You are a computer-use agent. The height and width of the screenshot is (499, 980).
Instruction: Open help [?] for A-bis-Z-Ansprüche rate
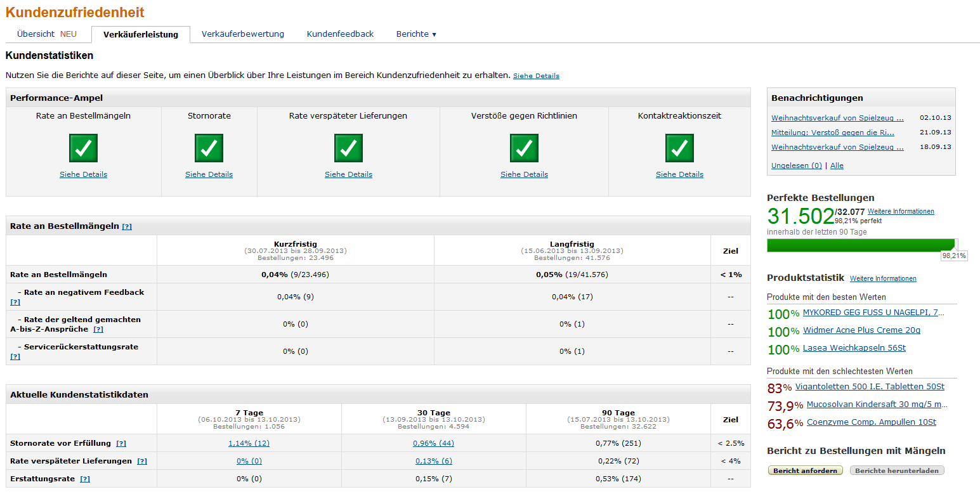pyautogui.click(x=98, y=329)
